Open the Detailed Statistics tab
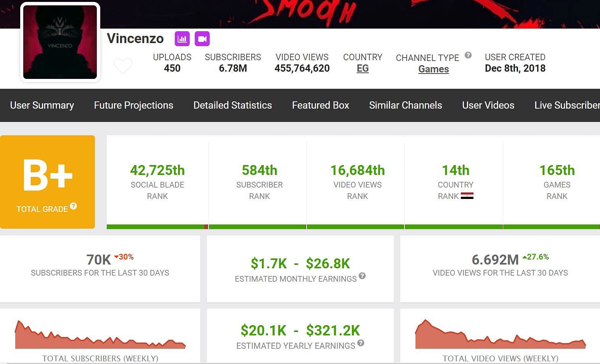Screen dimensions: 600x364 pyautogui.click(x=233, y=105)
